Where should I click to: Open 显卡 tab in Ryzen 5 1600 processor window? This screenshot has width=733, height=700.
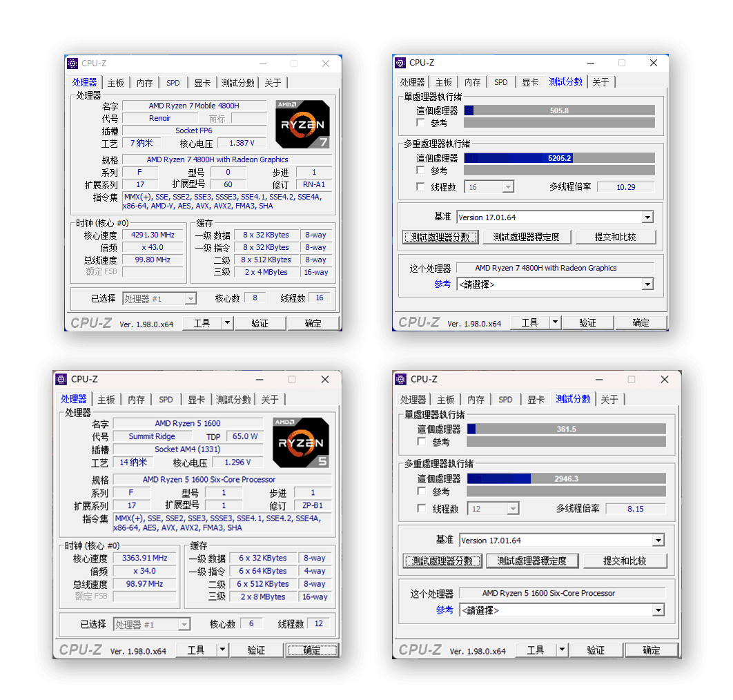196,400
